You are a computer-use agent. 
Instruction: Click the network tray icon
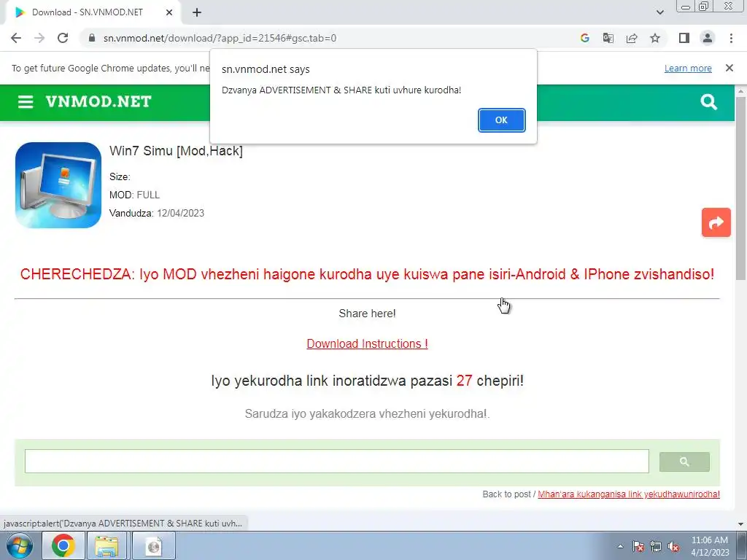click(x=656, y=546)
